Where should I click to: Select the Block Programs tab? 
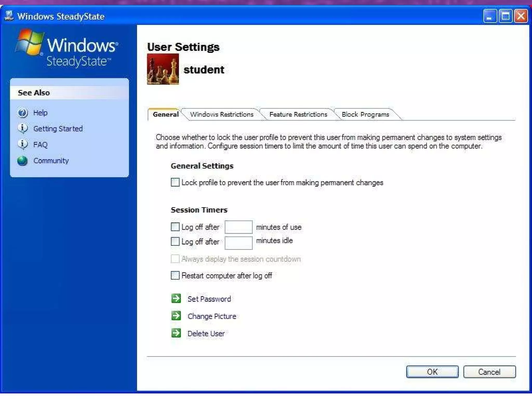365,115
